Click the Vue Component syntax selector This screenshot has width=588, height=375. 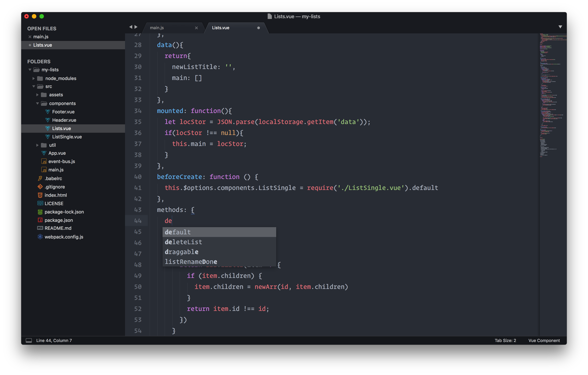point(544,340)
